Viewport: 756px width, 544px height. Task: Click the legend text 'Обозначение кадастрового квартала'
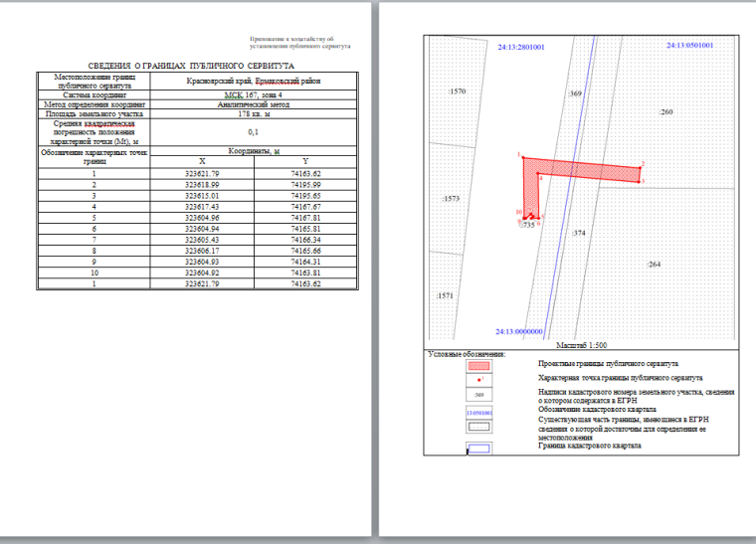click(598, 410)
